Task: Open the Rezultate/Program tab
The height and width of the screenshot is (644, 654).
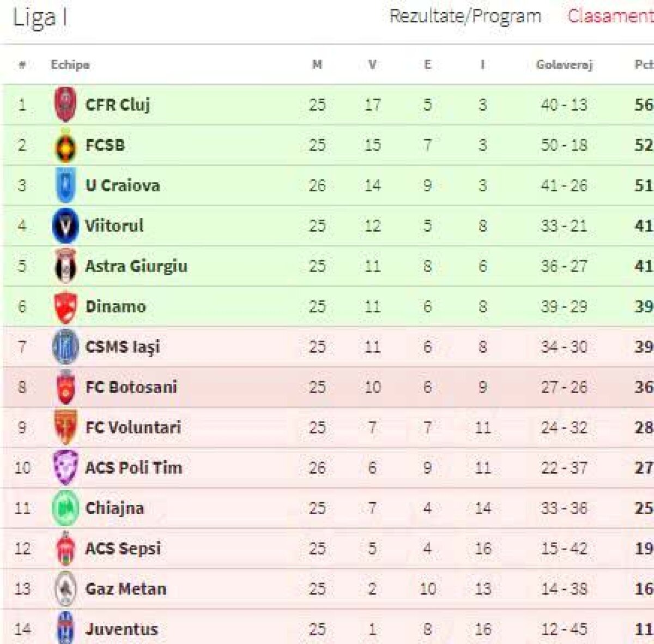Action: (x=465, y=16)
